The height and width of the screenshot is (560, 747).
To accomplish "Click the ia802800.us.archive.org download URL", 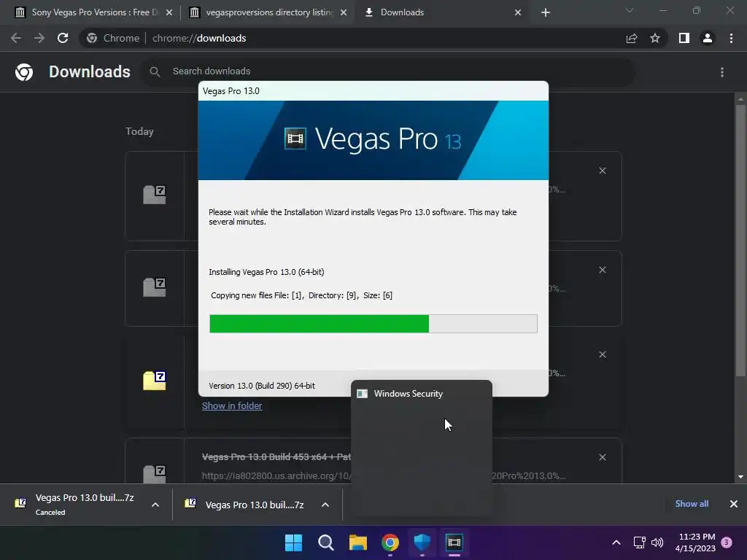I will (x=276, y=475).
